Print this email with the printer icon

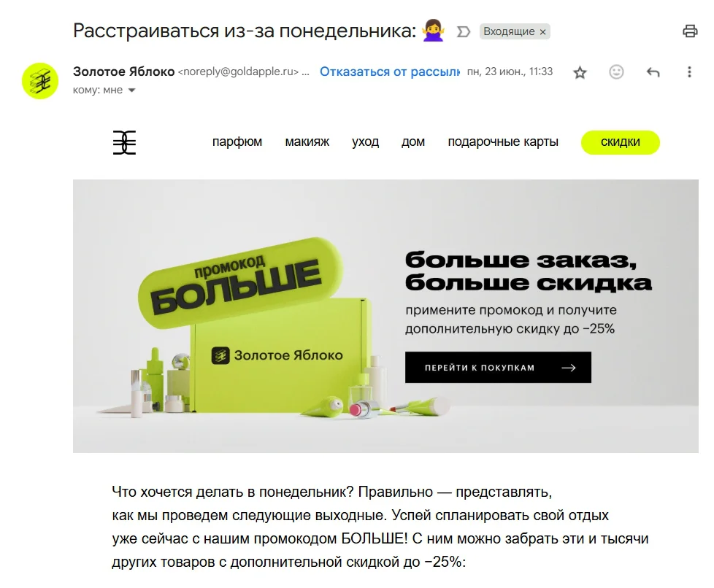pyautogui.click(x=690, y=31)
